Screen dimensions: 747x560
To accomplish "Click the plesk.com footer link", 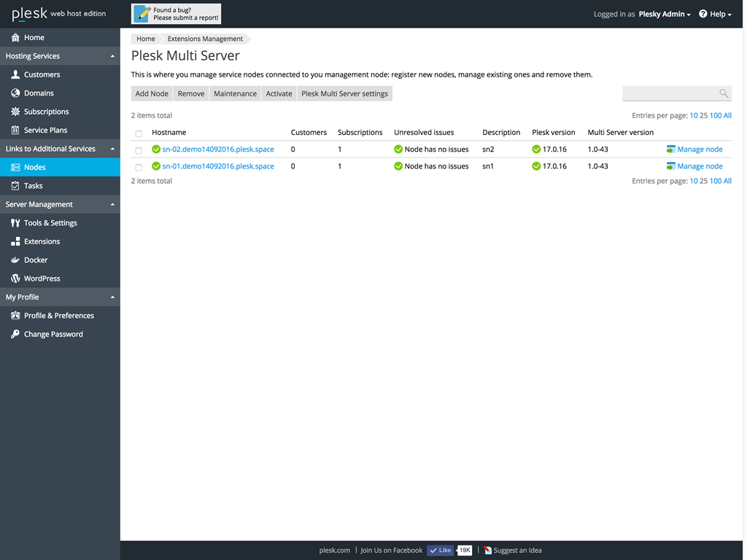I will 334,551.
